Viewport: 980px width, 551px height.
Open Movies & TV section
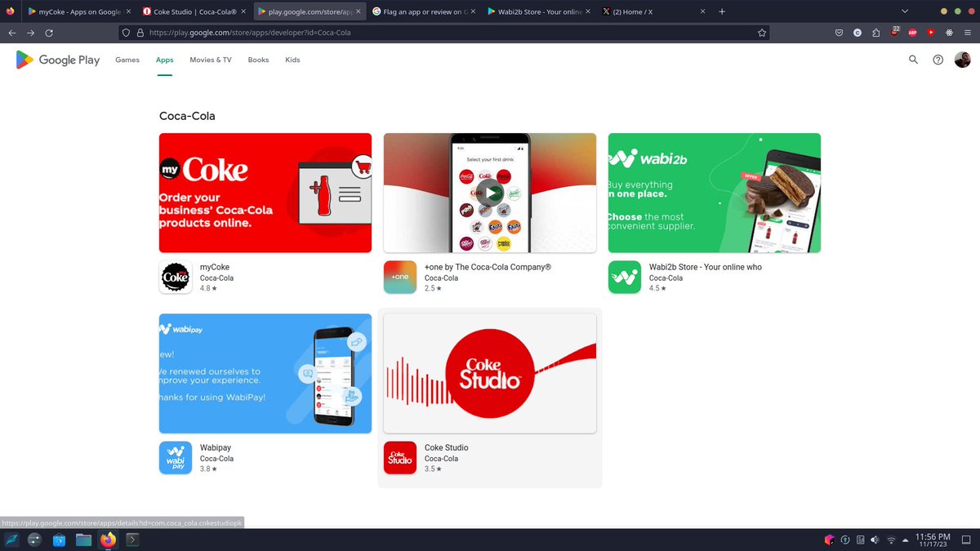211,60
